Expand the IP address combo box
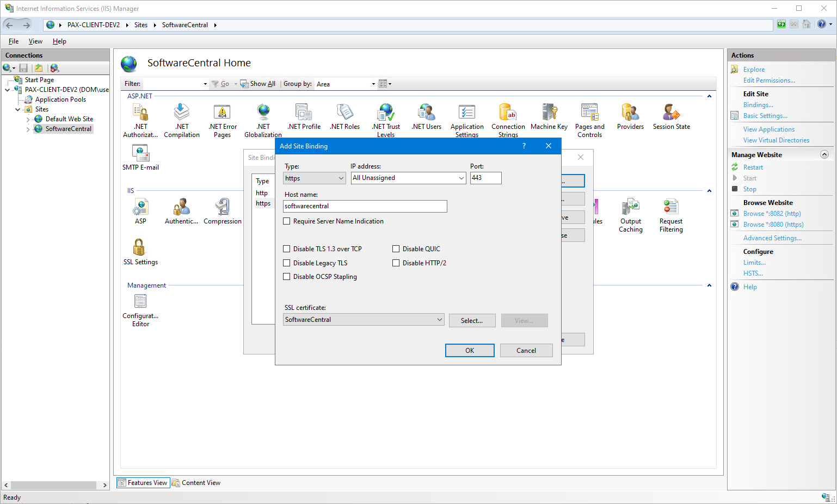The height and width of the screenshot is (504, 837). (x=461, y=178)
